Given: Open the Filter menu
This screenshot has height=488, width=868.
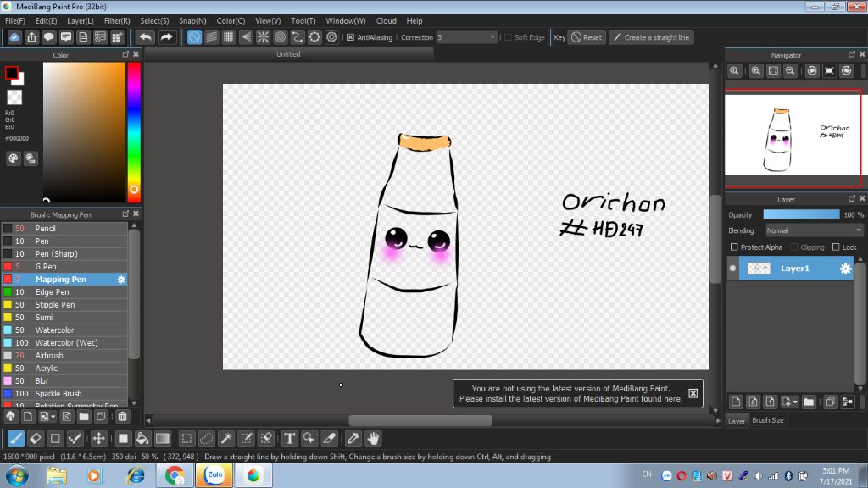Looking at the screenshot, I should [x=117, y=21].
